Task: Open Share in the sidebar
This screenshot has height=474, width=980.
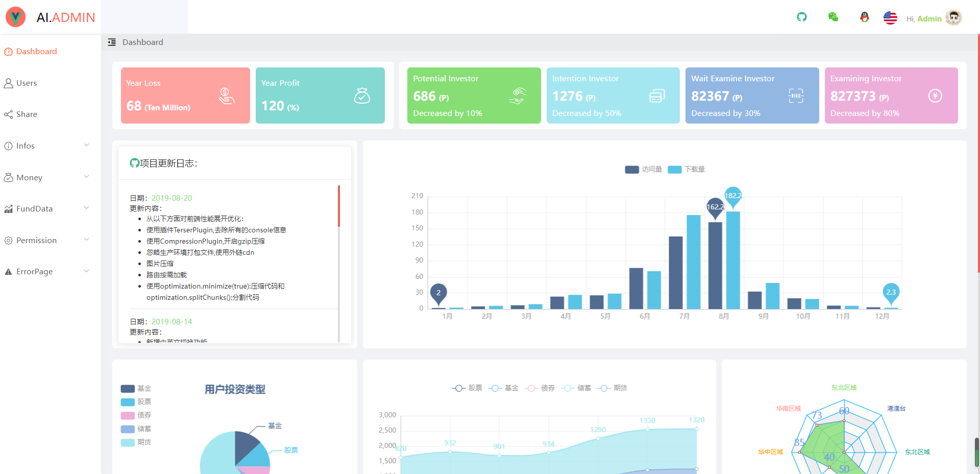Action: coord(51,114)
